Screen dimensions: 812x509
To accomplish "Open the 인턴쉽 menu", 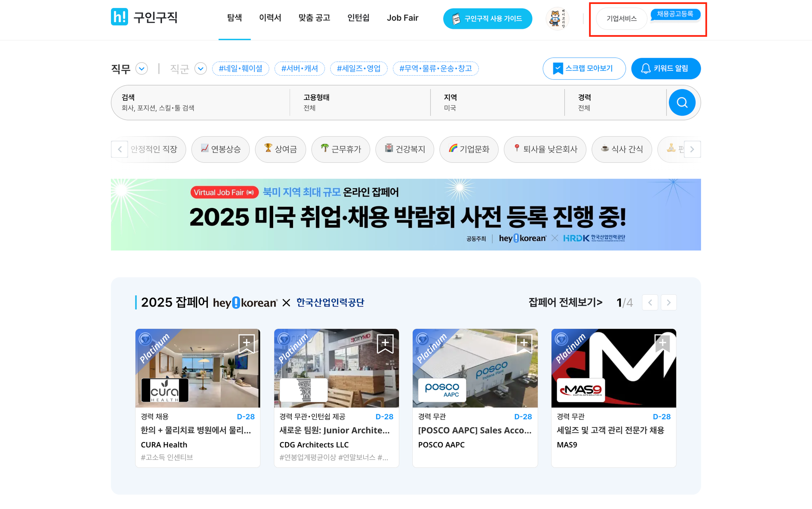I will 358,18.
